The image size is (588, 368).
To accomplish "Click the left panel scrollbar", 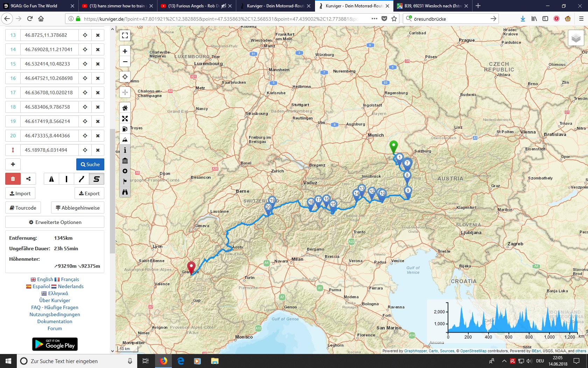I will click(112, 191).
